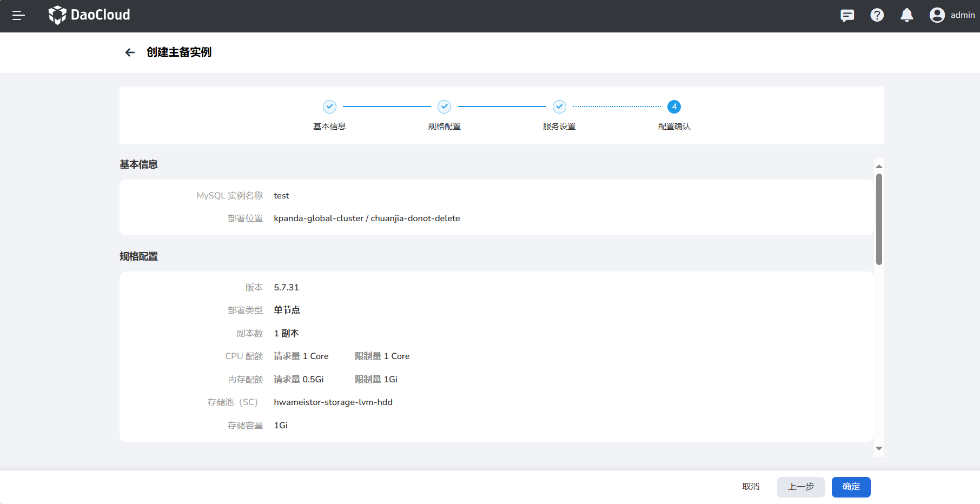Click 上一步 to go to previous step

coord(800,487)
